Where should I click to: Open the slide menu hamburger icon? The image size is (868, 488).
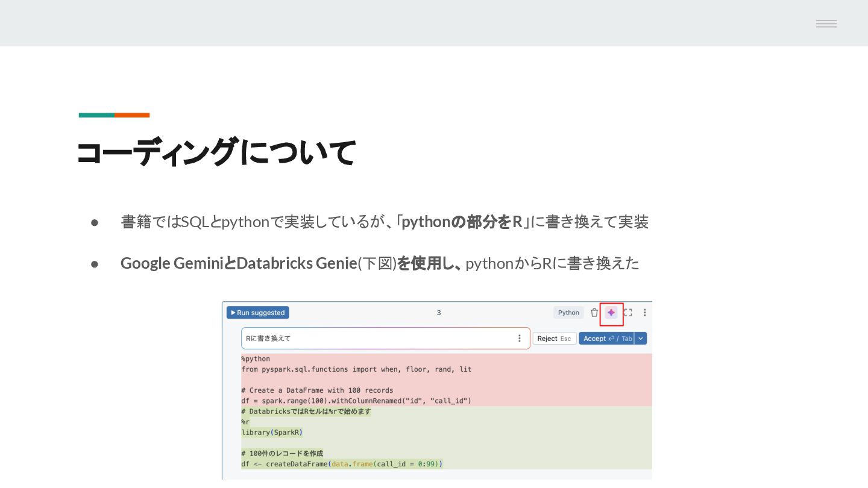826,23
